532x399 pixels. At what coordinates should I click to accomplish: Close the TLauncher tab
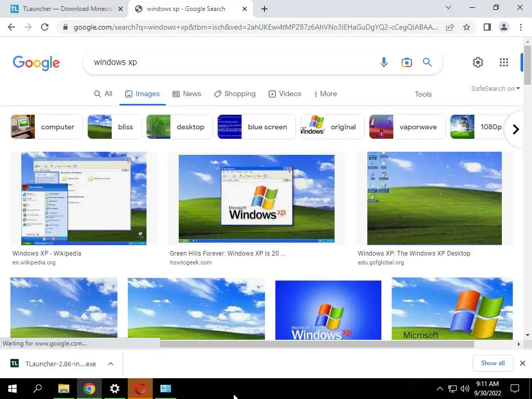click(121, 9)
